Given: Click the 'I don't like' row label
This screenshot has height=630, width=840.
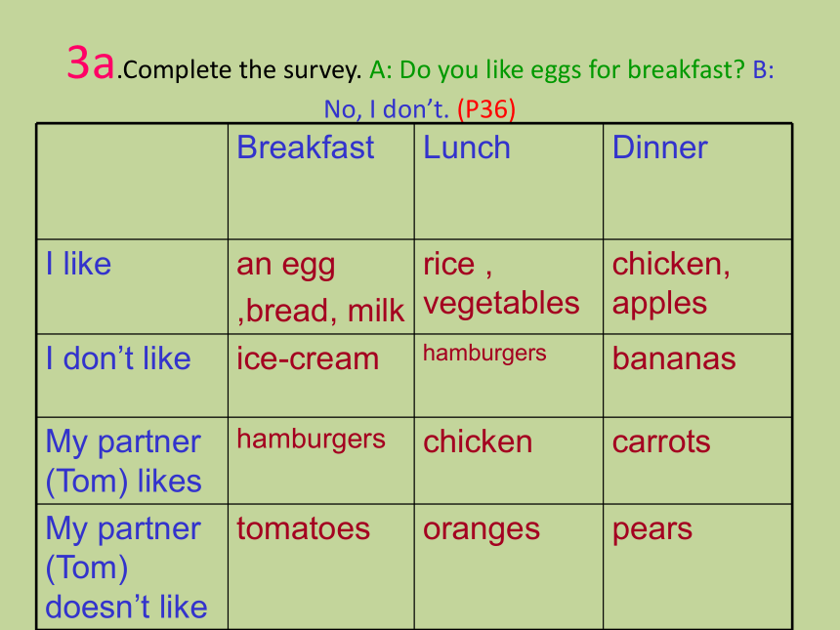Looking at the screenshot, I should pyautogui.click(x=118, y=358).
